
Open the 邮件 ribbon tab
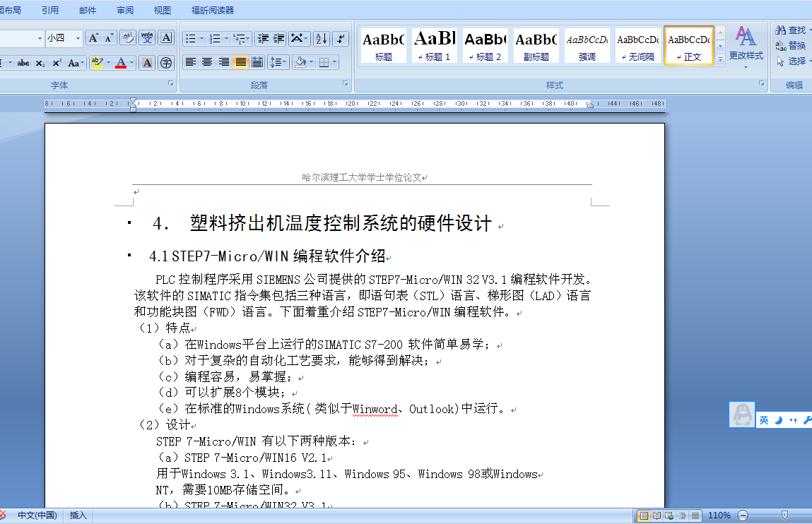(88, 10)
